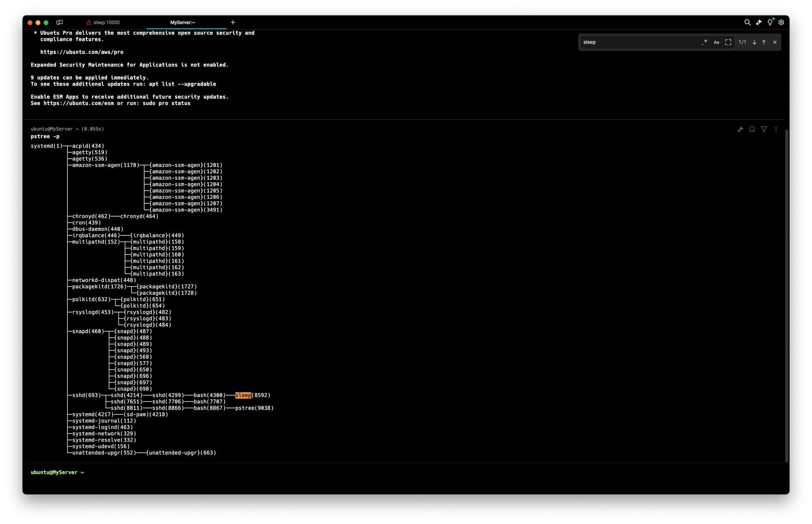Viewport: 812px width, 524px height.
Task: Toggle case-sensitive search option
Action: (716, 42)
